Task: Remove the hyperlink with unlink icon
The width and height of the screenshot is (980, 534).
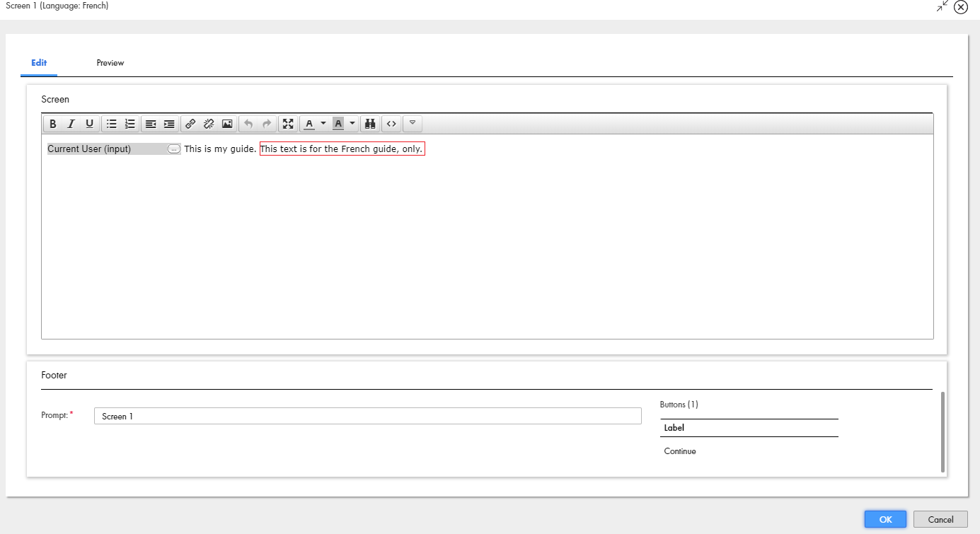Action: click(x=209, y=124)
